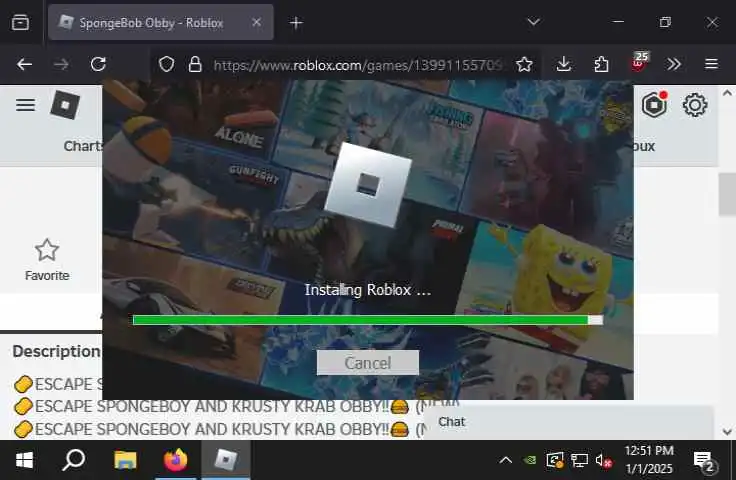
Task: Switch to Roblox installer in taskbar
Action: click(226, 460)
